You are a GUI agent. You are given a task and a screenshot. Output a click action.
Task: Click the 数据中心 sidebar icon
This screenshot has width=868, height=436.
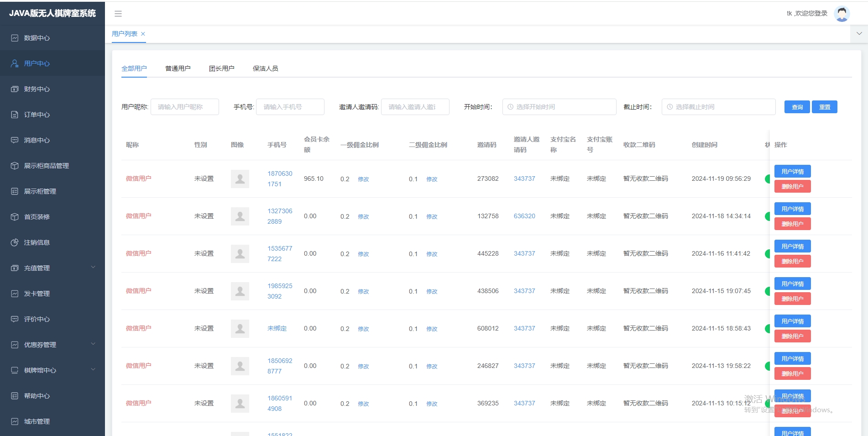(x=15, y=38)
